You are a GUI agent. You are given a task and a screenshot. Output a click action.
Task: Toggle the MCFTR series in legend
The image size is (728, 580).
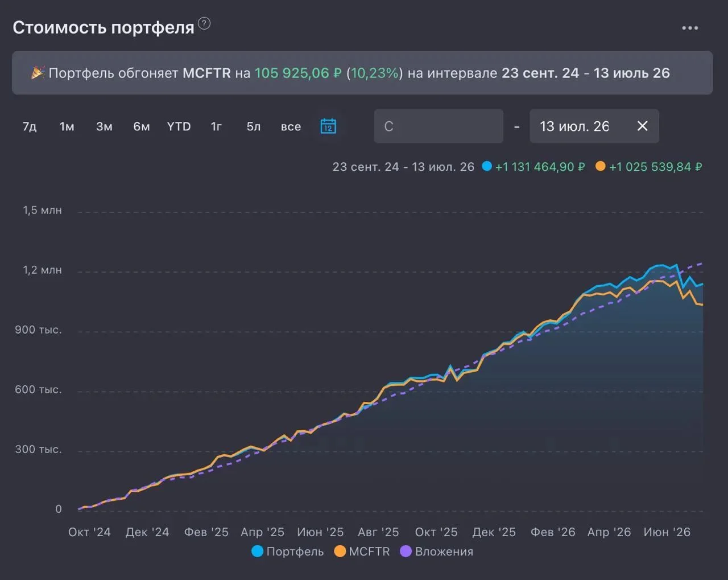click(362, 551)
